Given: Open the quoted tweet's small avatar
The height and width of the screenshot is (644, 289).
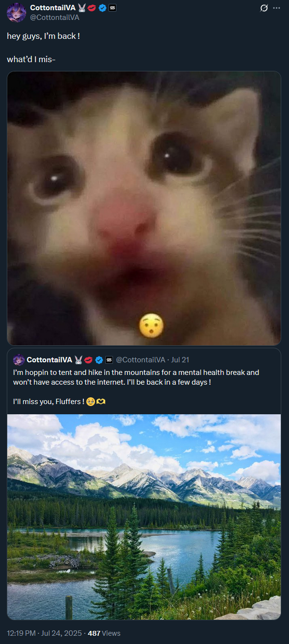Looking at the screenshot, I should (18, 360).
